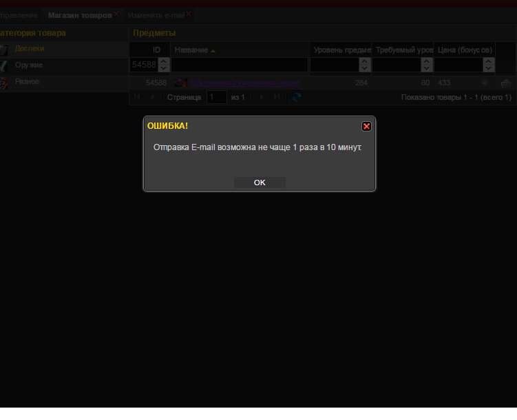517x420 pixels.
Task: Click the basket icon in item row
Action: tap(506, 83)
